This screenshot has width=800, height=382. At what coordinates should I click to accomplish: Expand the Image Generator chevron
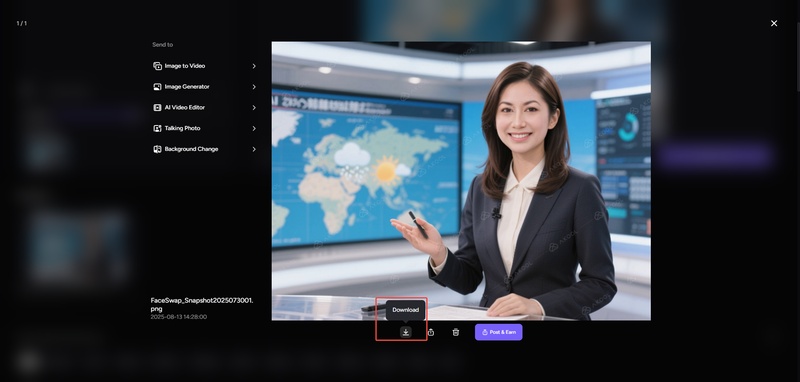click(254, 87)
